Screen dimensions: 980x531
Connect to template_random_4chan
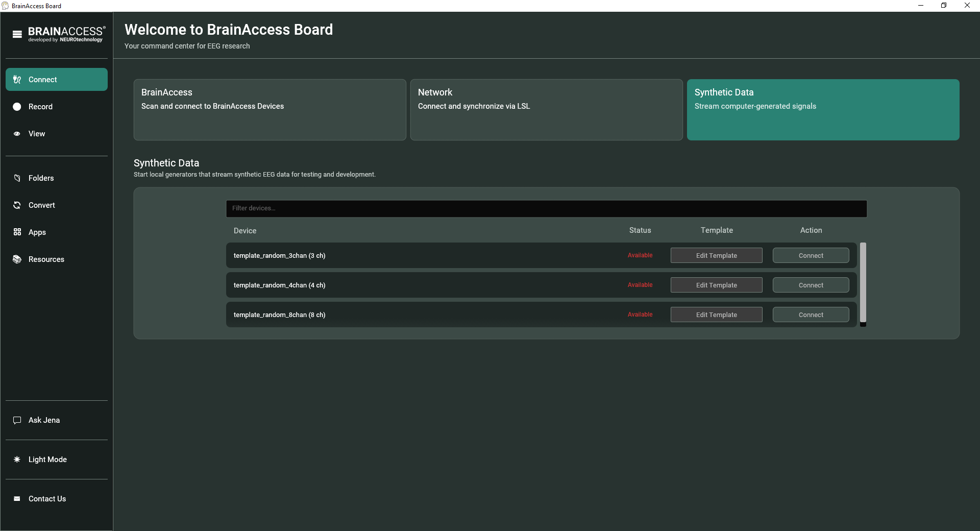(x=811, y=285)
